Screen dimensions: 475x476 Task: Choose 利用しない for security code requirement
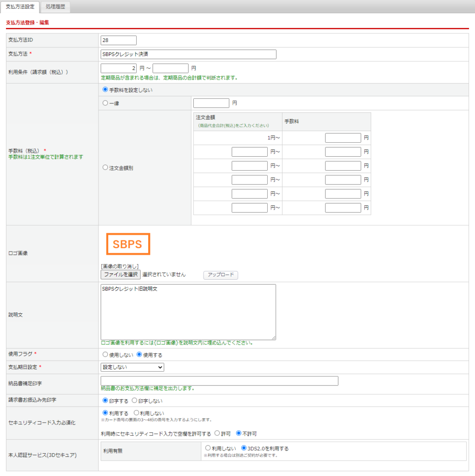tap(137, 413)
